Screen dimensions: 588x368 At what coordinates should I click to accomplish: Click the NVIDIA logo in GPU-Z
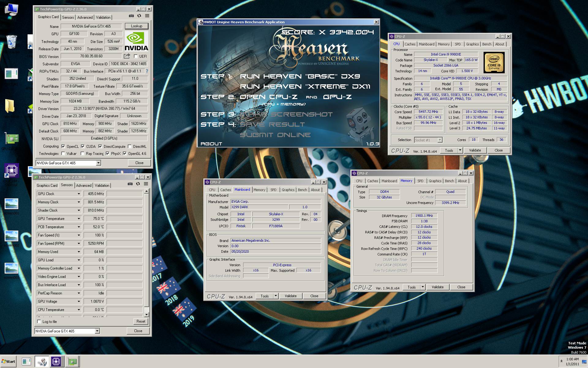[x=136, y=41]
